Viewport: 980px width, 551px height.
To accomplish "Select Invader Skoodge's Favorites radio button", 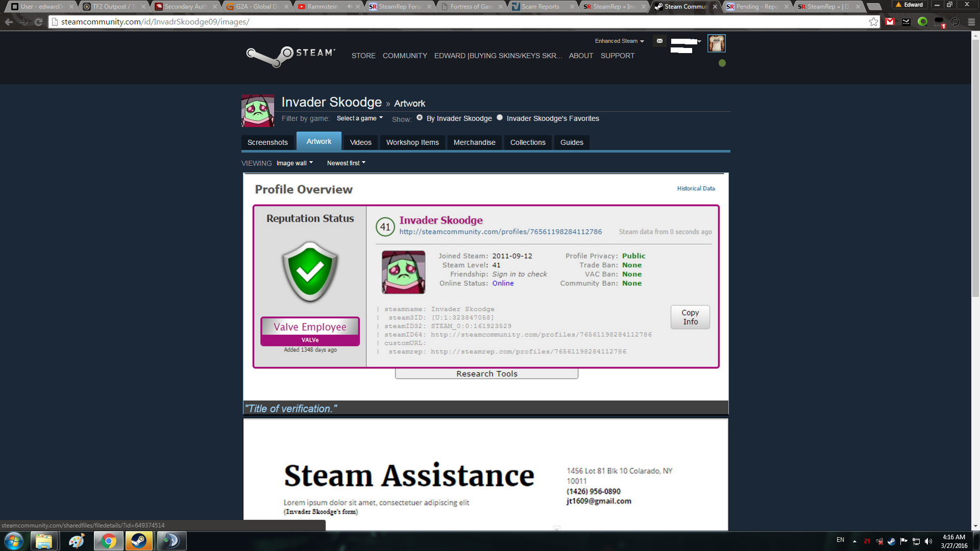I will click(x=500, y=118).
